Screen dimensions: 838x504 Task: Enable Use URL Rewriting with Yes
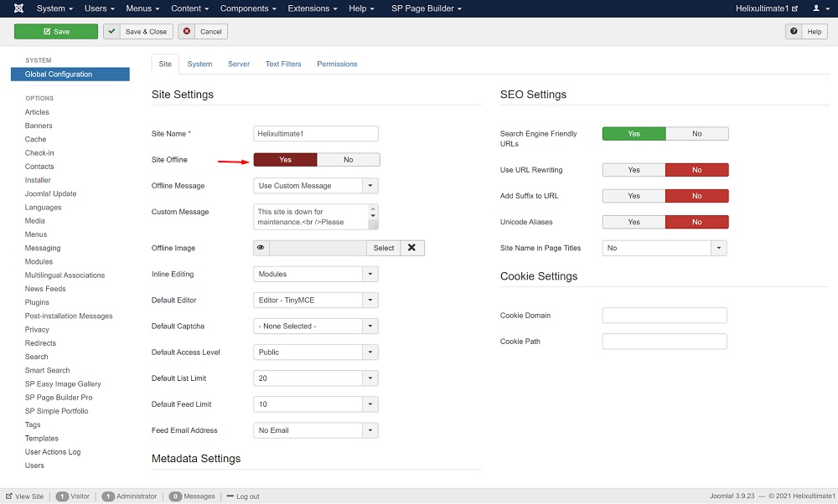pyautogui.click(x=634, y=170)
